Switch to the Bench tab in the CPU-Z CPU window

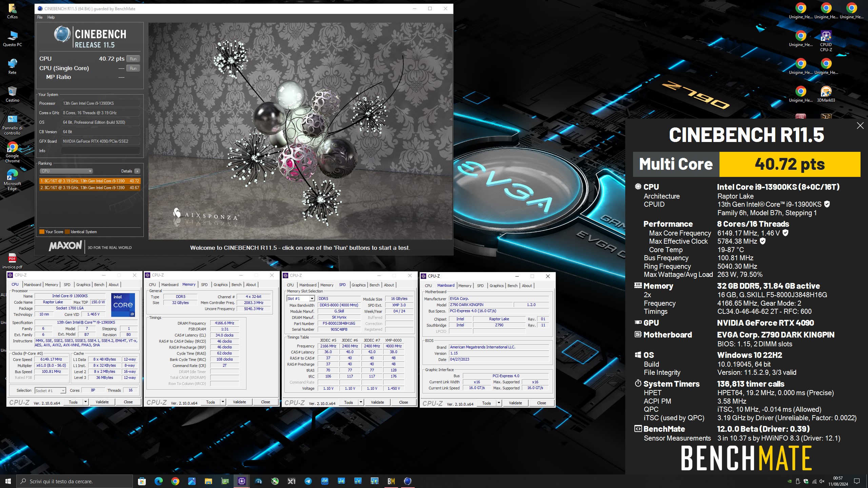tap(99, 285)
